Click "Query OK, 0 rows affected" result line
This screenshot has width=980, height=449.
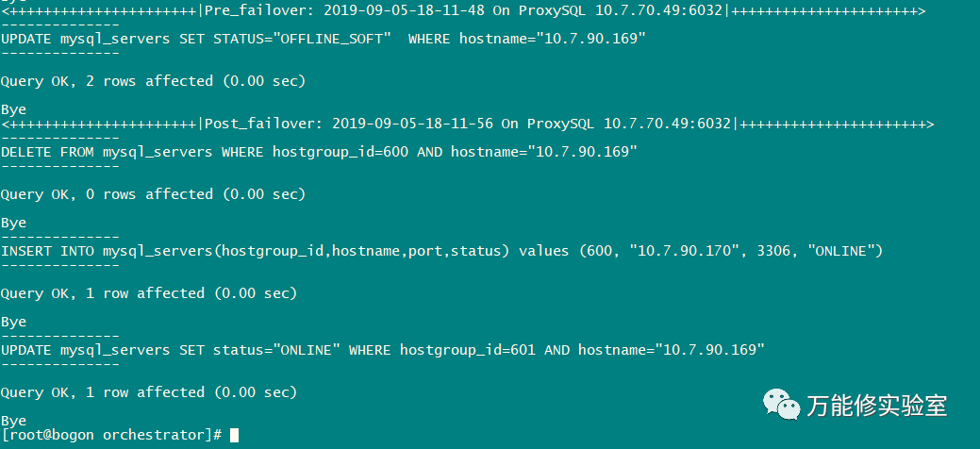153,194
